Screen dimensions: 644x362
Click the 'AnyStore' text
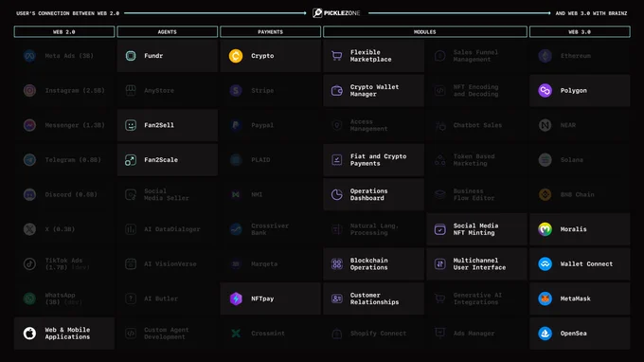(x=159, y=90)
